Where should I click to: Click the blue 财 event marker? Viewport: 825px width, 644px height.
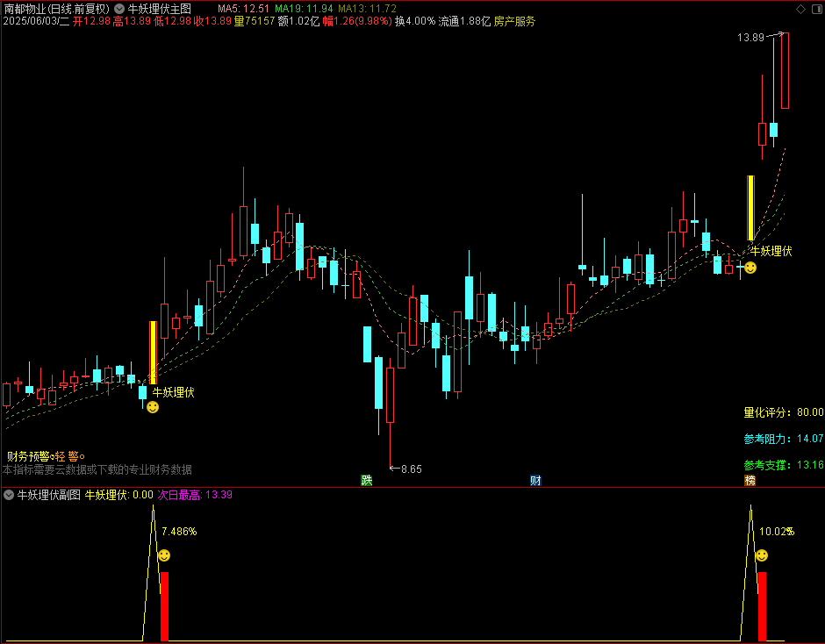tap(535, 480)
